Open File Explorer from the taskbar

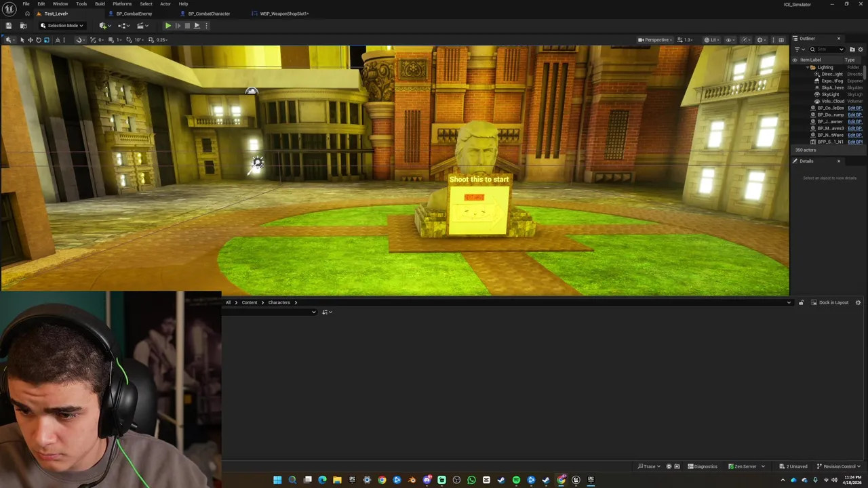coord(337,480)
